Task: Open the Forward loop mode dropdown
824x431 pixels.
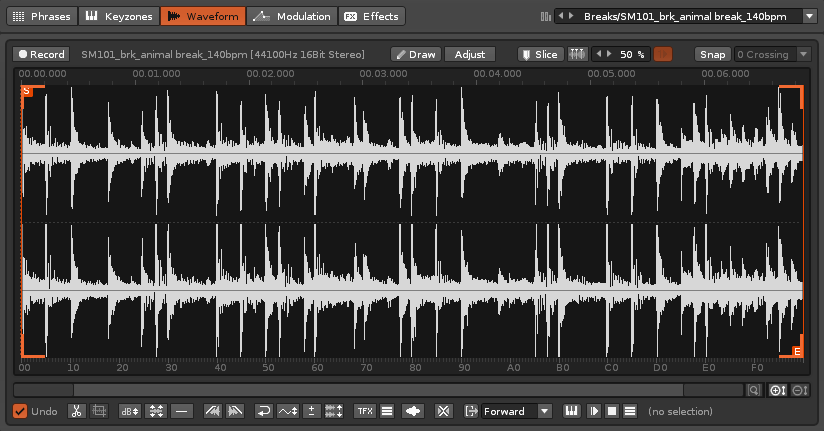Action: (516, 411)
